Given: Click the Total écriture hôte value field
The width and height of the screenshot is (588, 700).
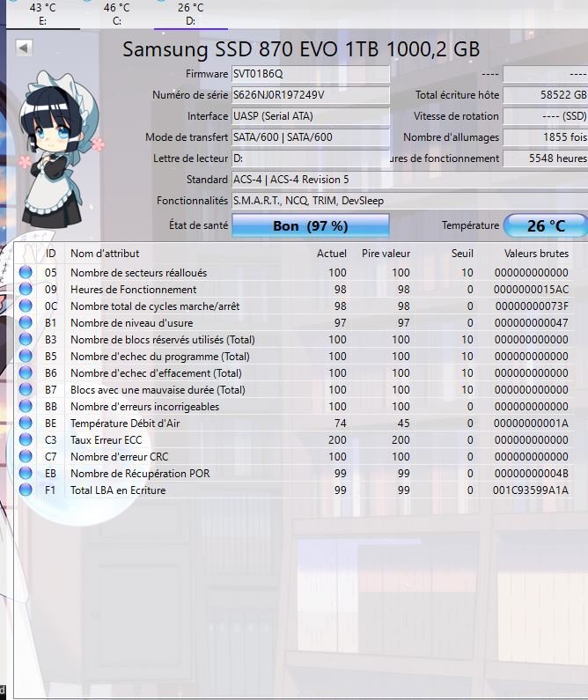Looking at the screenshot, I should (x=545, y=95).
